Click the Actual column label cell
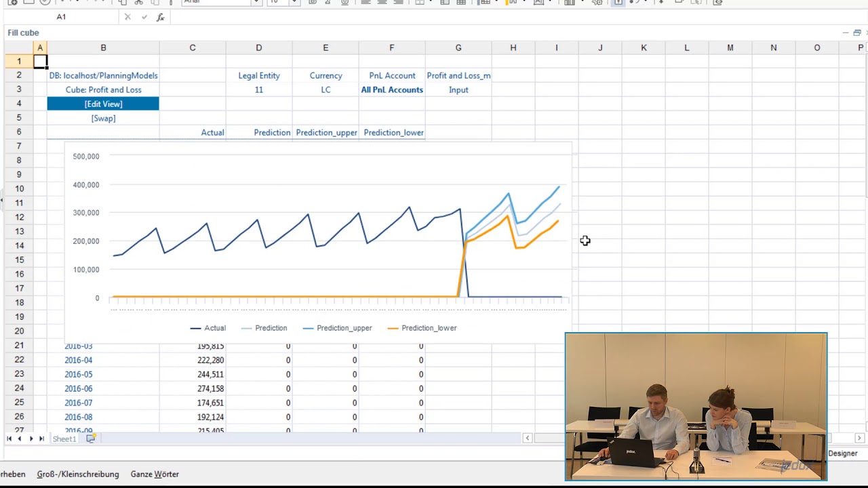 point(193,132)
